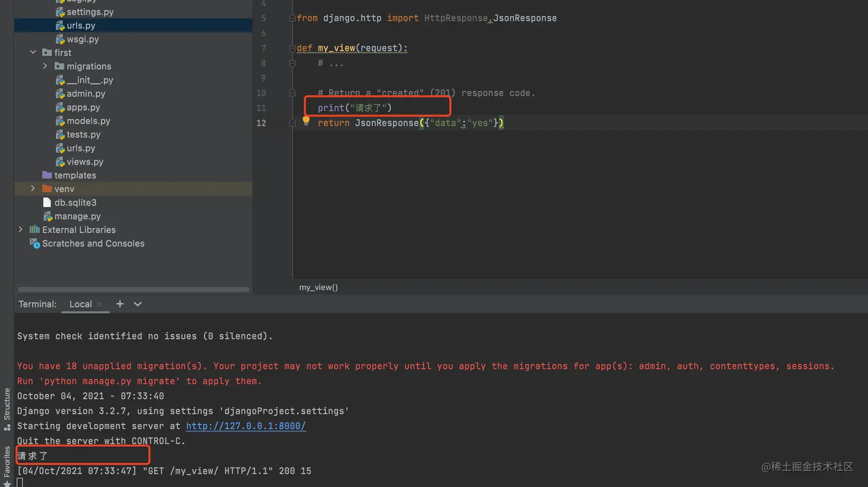Click the External Libraries bar-chart icon
Image resolution: width=868 pixels, height=487 pixels.
34,230
